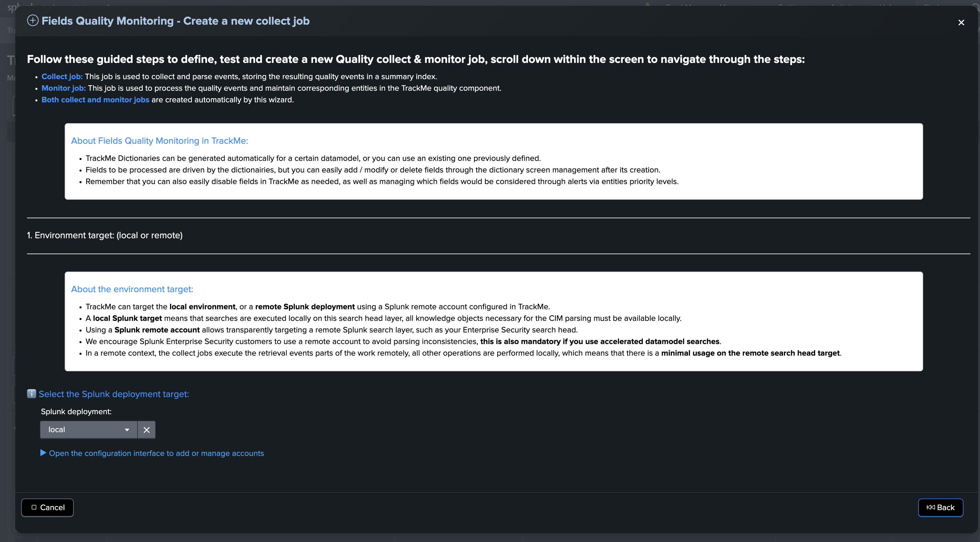Image resolution: width=980 pixels, height=542 pixels.
Task: Close the Create a new collect job dialog
Action: pos(961,22)
